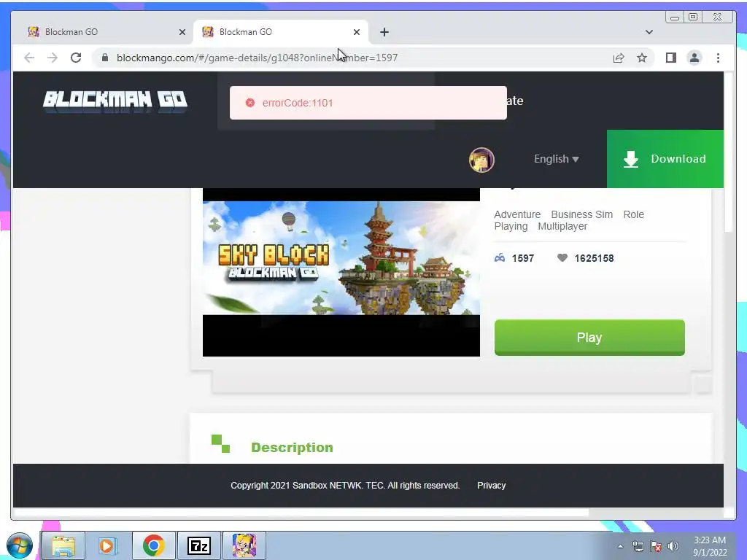
Task: Open the media player taskbar icon
Action: tap(108, 545)
